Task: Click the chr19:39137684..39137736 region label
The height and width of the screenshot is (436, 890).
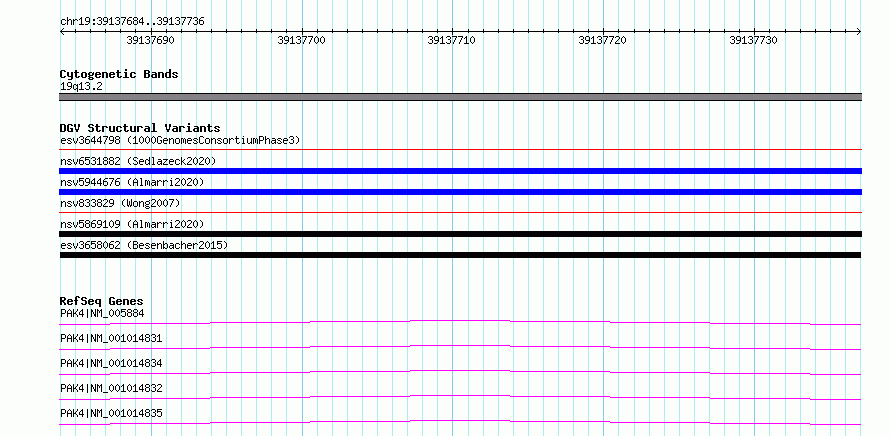Action: click(132, 21)
